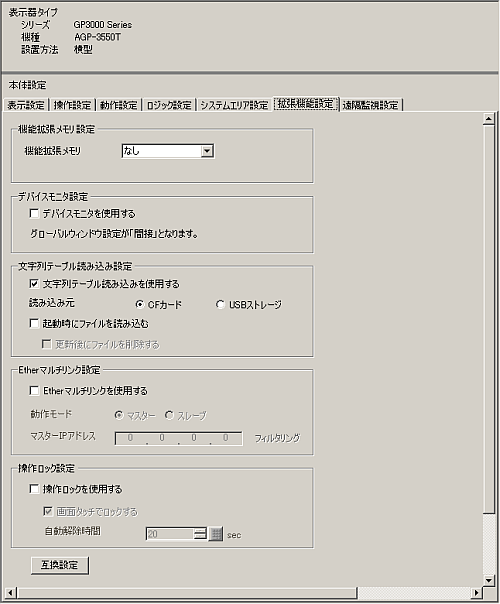Click the ロジック設定 tab
The height and width of the screenshot is (604, 500).
pos(169,105)
